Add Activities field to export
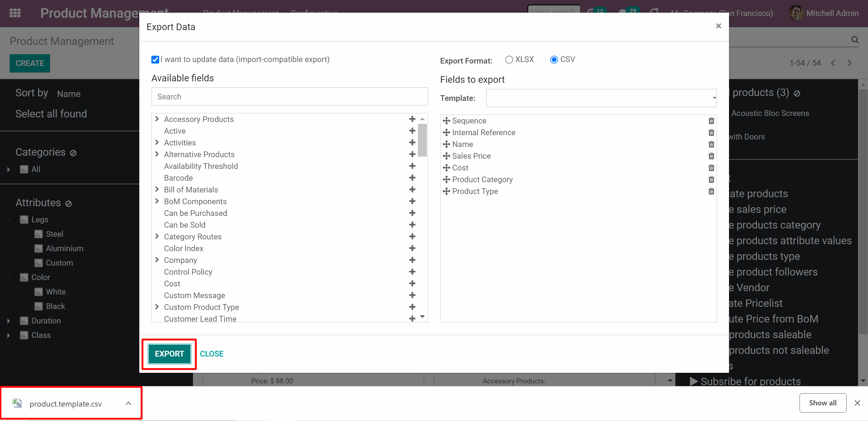 412,143
